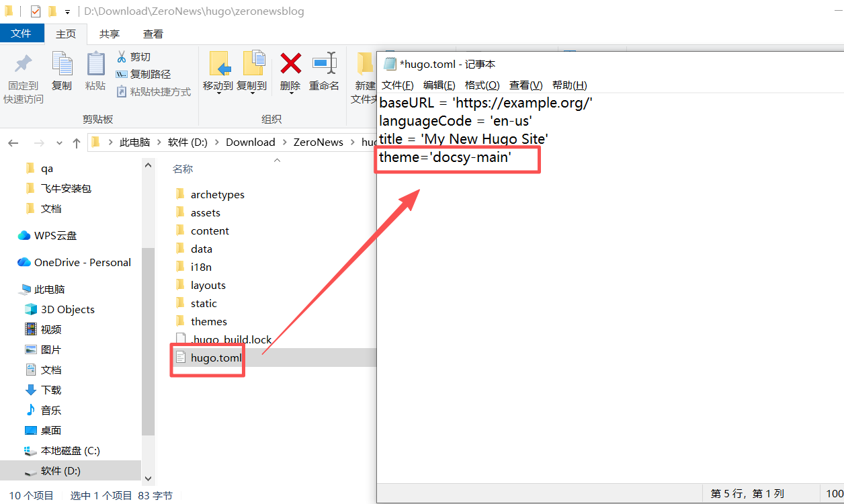Click the Paste (粘贴) ribbon icon
844x504 pixels.
(x=95, y=65)
